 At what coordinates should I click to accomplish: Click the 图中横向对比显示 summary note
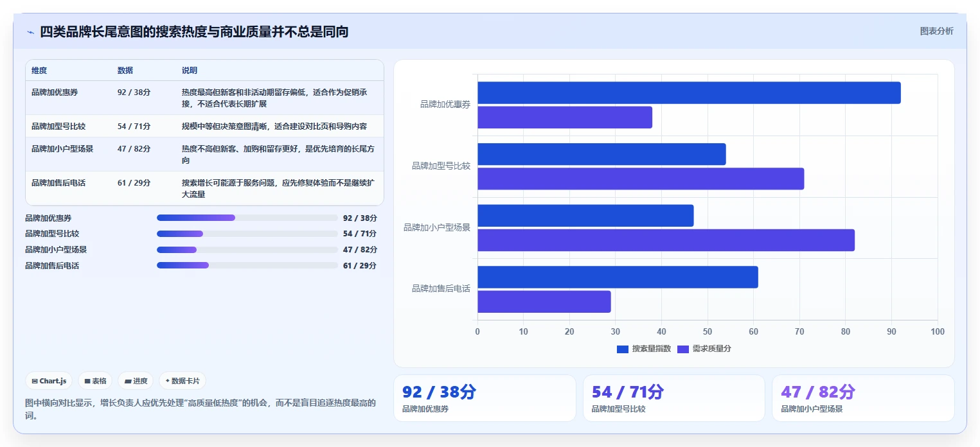200,408
